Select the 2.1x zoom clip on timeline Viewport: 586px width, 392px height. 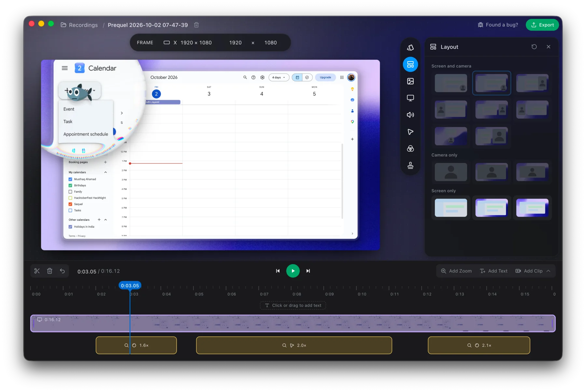479,345
